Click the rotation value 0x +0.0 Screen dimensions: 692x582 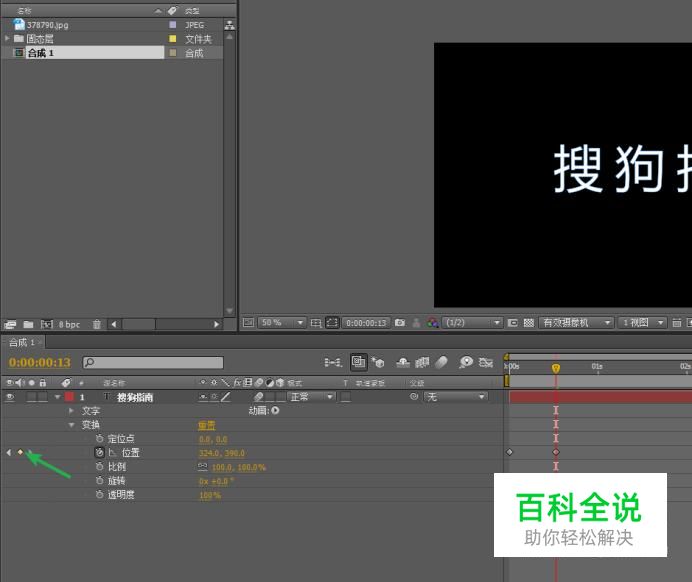[214, 481]
